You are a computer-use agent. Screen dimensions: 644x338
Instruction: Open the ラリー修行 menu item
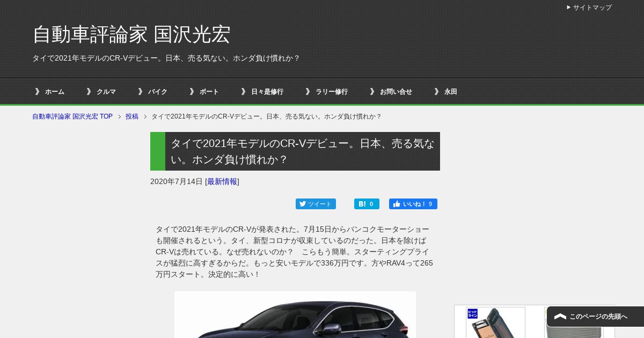point(326,92)
